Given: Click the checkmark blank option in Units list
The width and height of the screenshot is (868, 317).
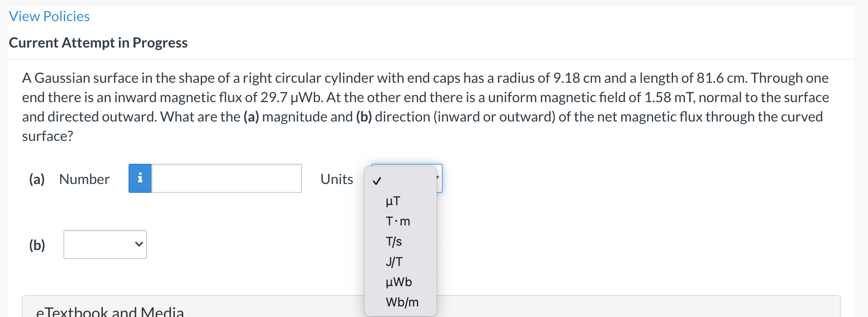Looking at the screenshot, I should [x=377, y=181].
